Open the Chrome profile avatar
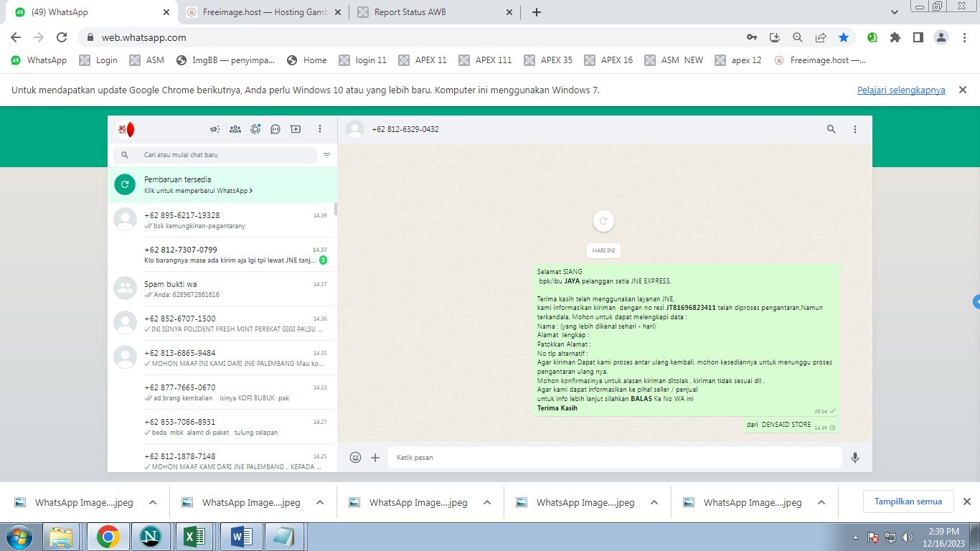This screenshot has height=551, width=980. coord(941,37)
